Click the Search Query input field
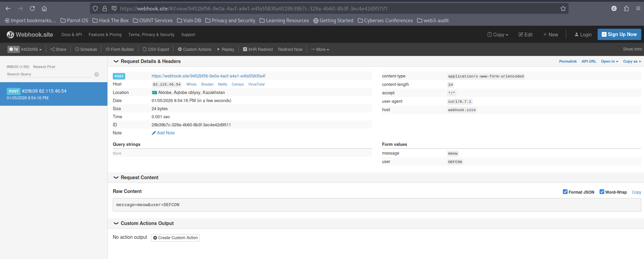644x259 pixels. tap(49, 74)
